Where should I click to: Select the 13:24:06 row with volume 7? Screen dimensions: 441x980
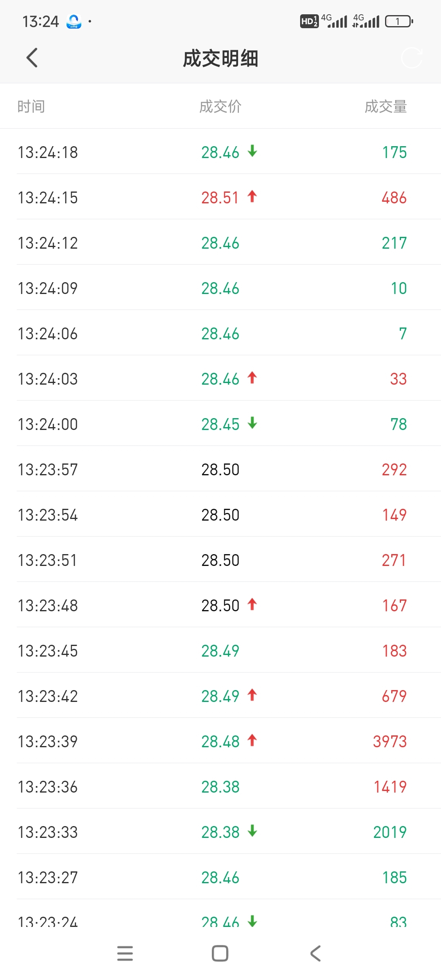(220, 333)
